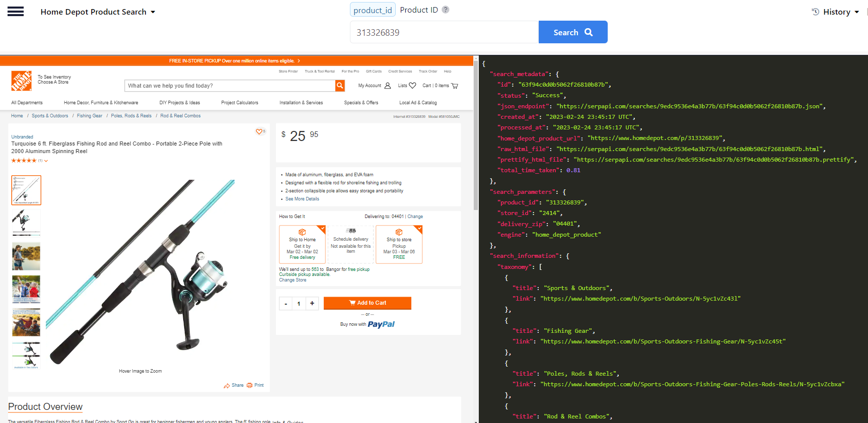Click Product ID help question mark icon
This screenshot has height=423, width=868.
[x=446, y=10]
